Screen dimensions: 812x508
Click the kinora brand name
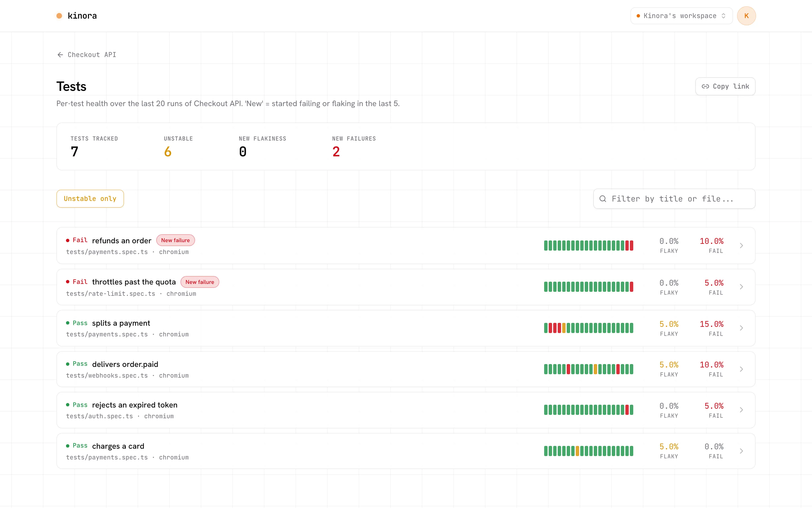coord(82,16)
